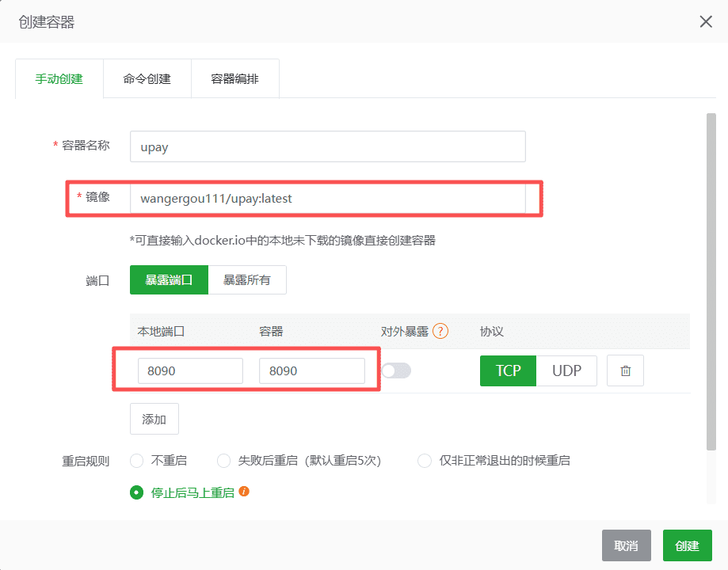The image size is (728, 570).
Task: Click the 协议 column header
Action: tap(492, 331)
